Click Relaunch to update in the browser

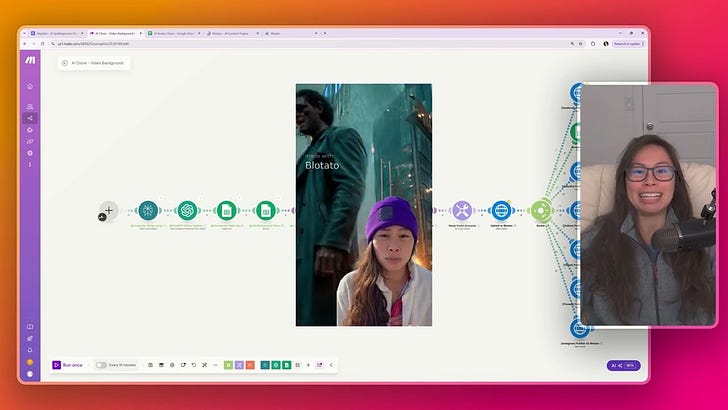click(x=629, y=44)
